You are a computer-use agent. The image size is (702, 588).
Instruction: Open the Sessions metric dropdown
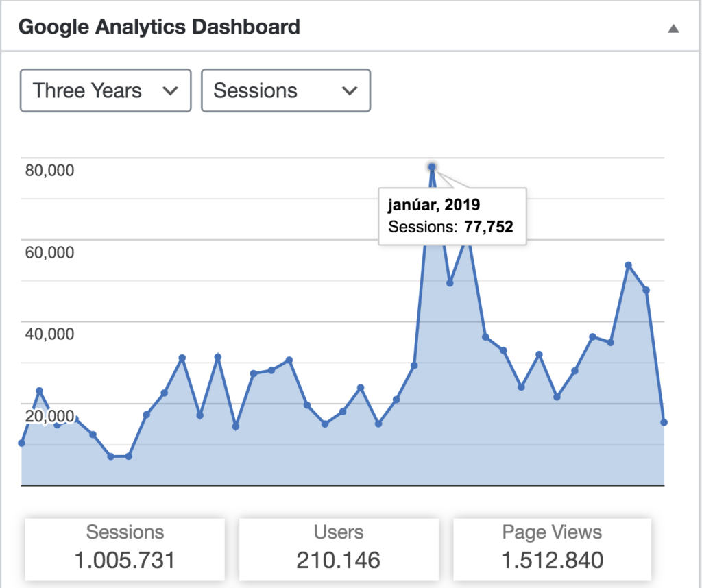(286, 90)
